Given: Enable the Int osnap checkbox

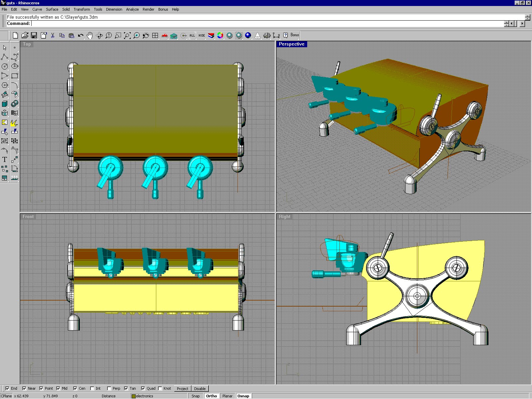Looking at the screenshot, I should (x=92, y=388).
